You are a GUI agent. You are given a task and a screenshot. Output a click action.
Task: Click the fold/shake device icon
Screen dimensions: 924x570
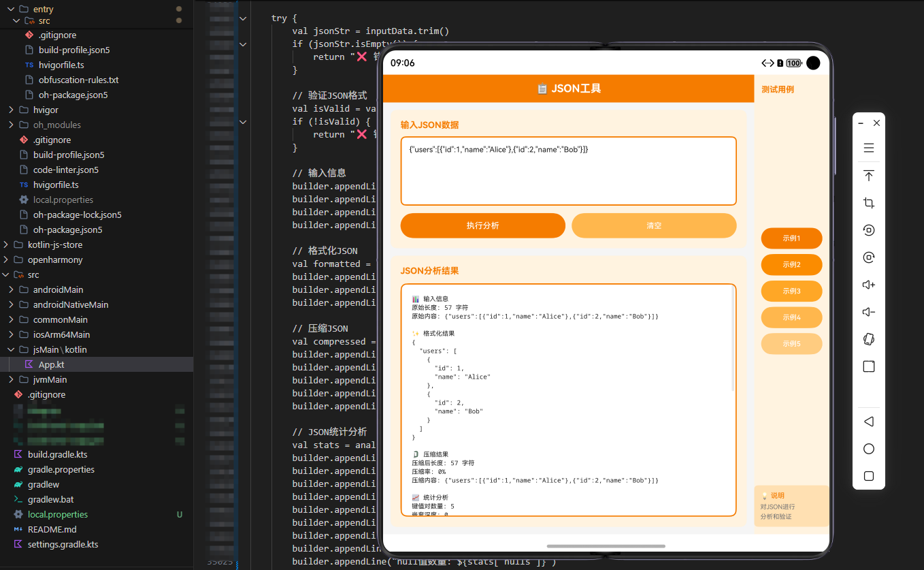click(x=868, y=338)
